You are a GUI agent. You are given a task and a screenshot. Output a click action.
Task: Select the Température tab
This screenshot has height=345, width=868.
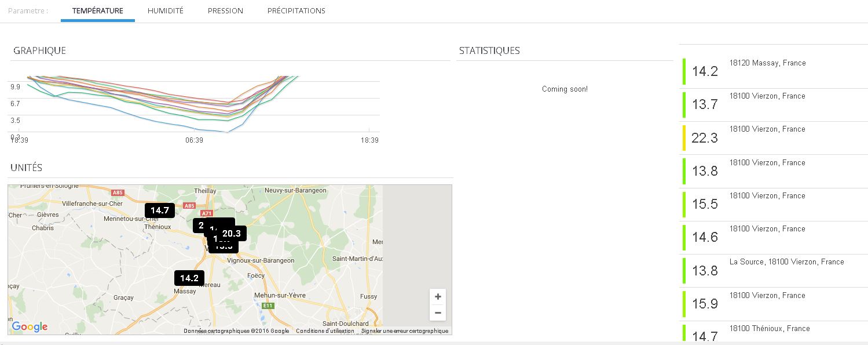tap(97, 11)
